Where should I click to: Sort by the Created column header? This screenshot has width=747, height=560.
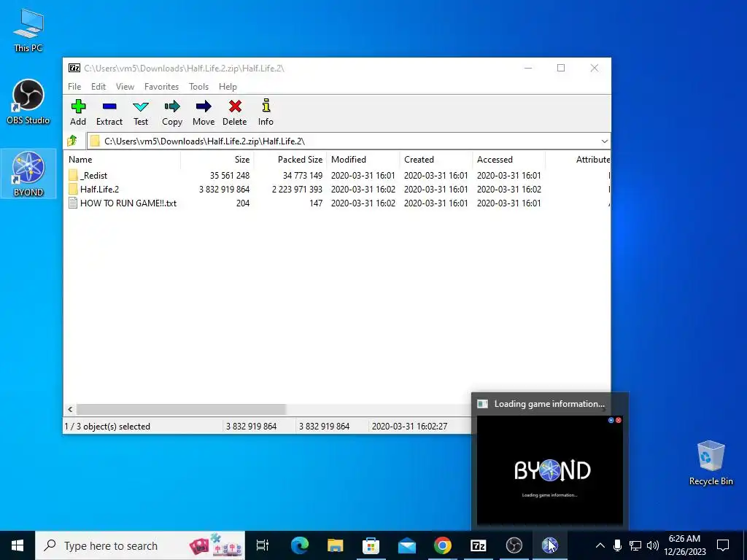click(x=436, y=160)
